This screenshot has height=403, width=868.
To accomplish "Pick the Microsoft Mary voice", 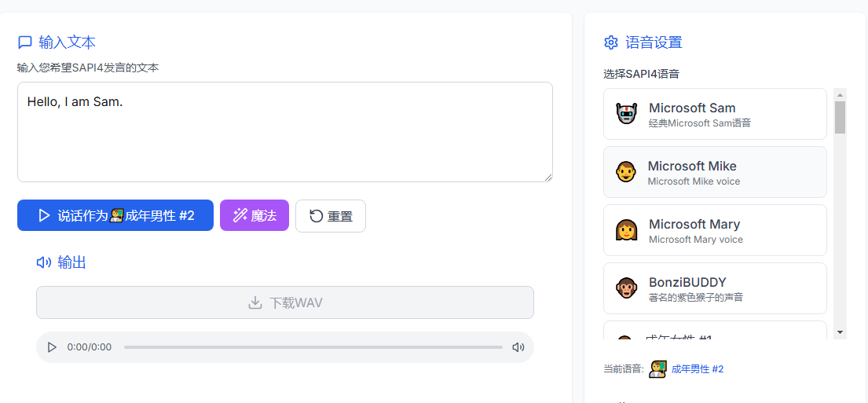I will [715, 230].
